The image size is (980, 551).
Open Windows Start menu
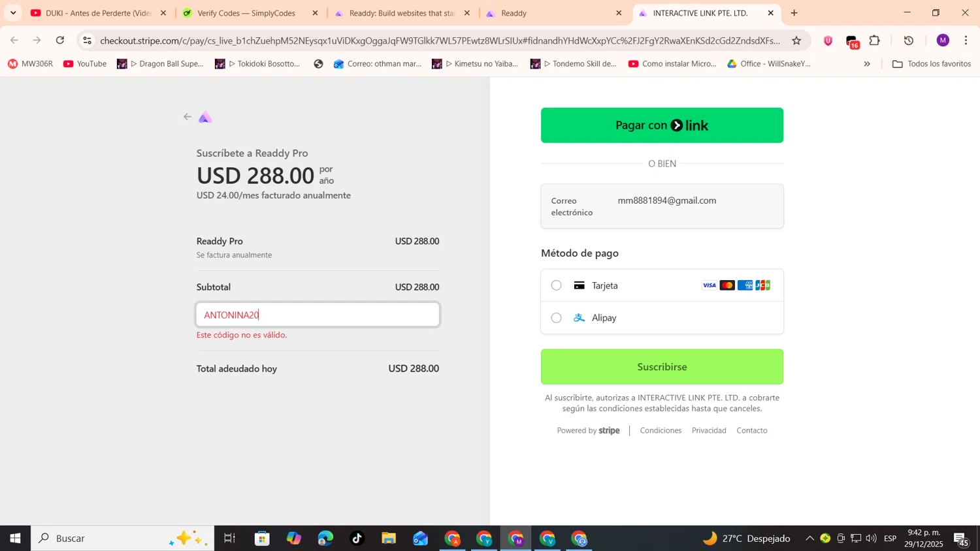(x=15, y=539)
